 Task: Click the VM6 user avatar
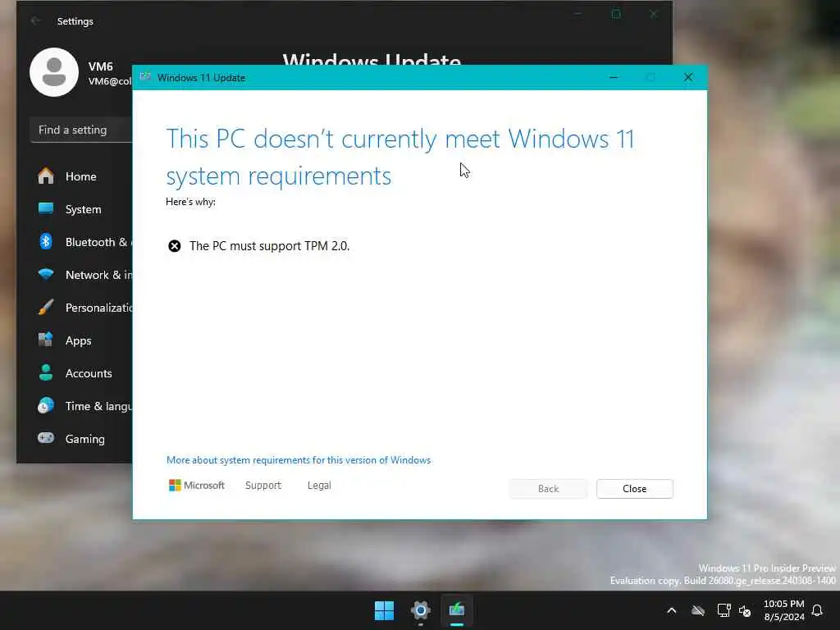click(x=54, y=72)
